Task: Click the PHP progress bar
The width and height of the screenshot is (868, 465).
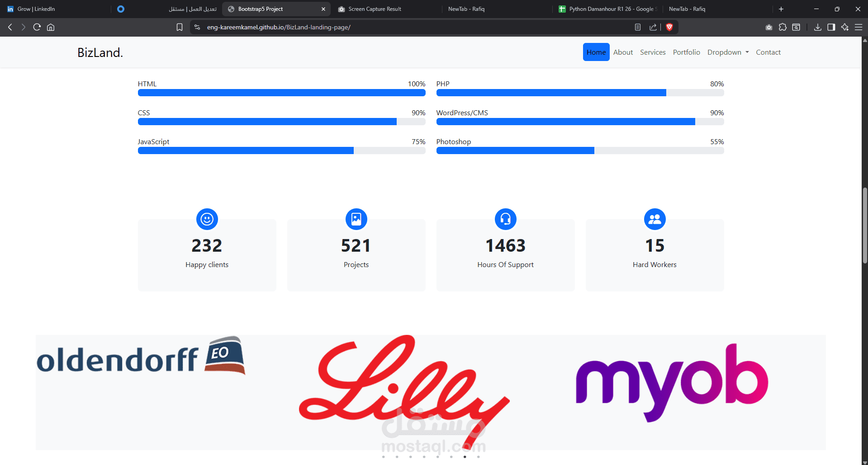Action: pos(580,93)
